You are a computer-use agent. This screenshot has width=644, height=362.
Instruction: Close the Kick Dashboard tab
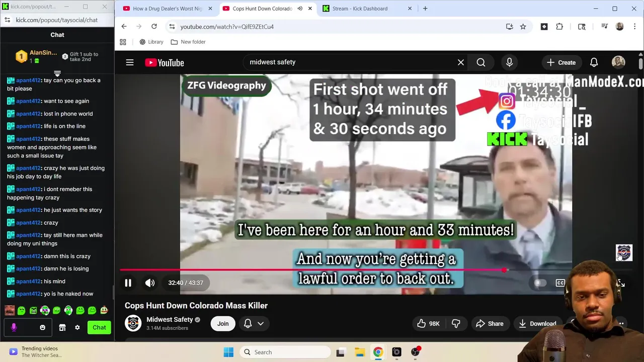click(x=410, y=9)
